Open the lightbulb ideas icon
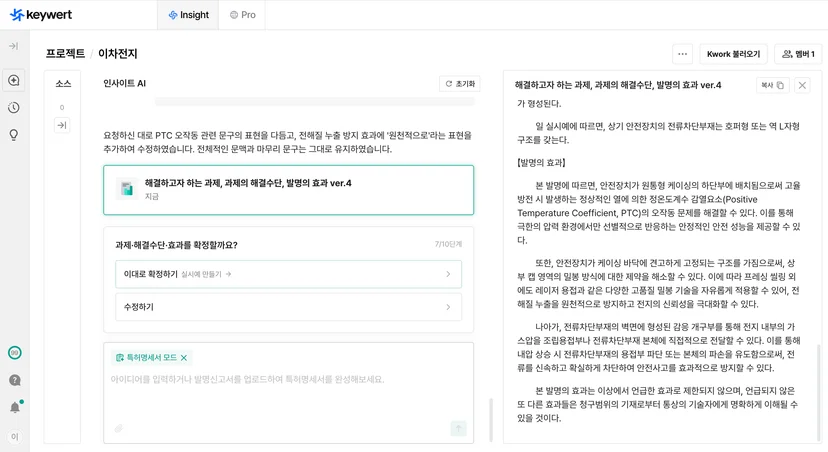The height and width of the screenshot is (452, 828). coord(14,135)
